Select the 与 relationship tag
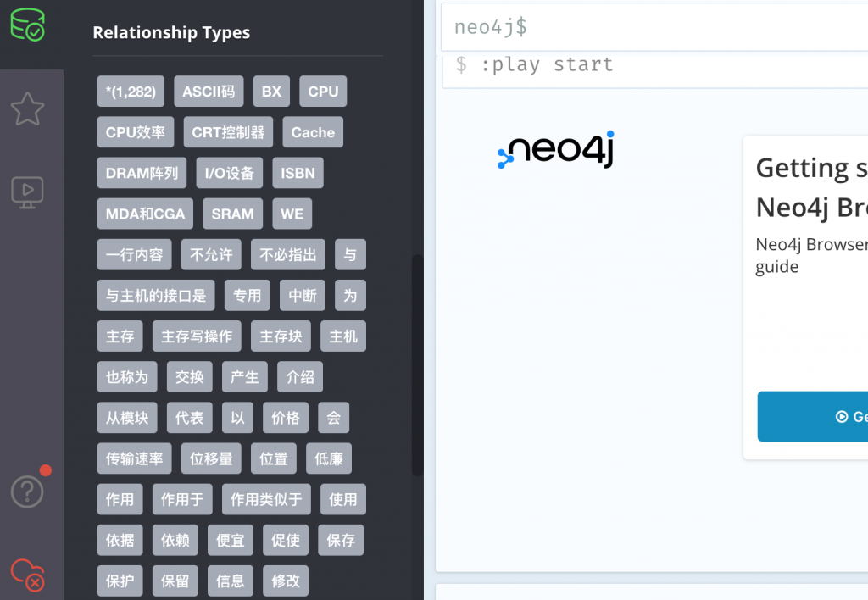Screen dimensions: 868x600 pyautogui.click(x=350, y=254)
